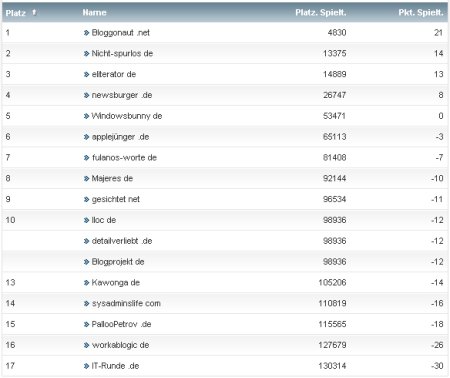The width and height of the screenshot is (450, 378).
Task: Click arrow icon beside gesichtet net
Action: point(86,199)
